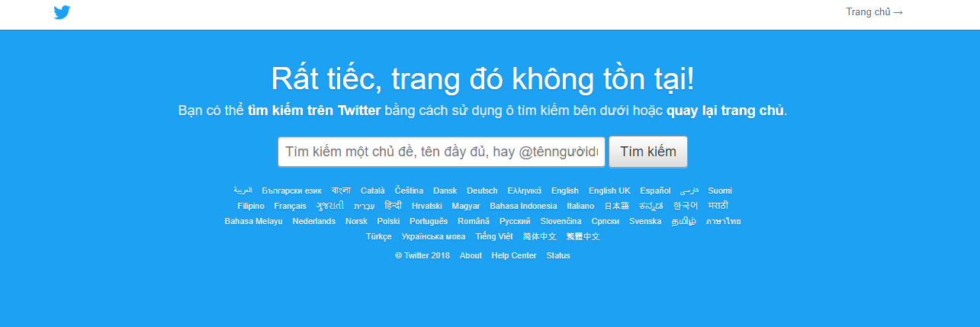The width and height of the screenshot is (980, 327).
Task: Click the Tìm kiếm button
Action: [x=648, y=152]
